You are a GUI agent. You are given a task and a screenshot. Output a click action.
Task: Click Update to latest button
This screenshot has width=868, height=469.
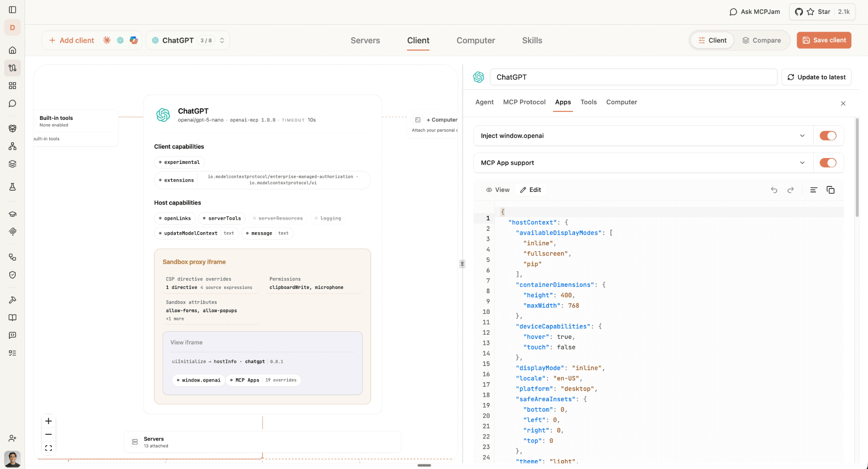click(816, 77)
